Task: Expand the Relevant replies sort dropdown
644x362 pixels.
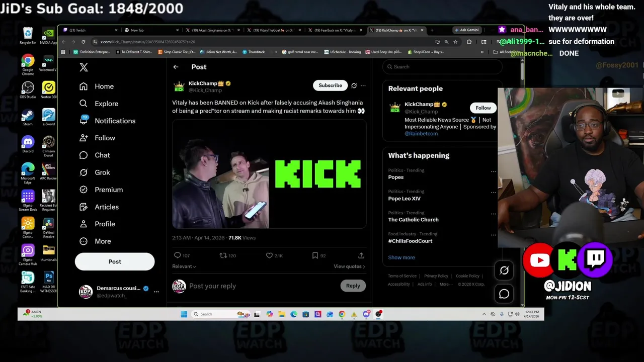Action: pos(184,266)
